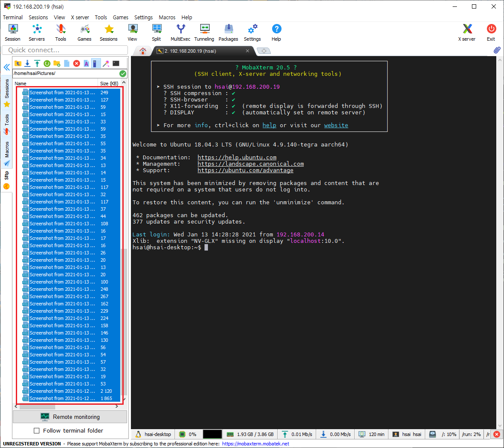Screen dimensions: 504x448
Task: Select the screenshot file sized 2 120 KB
Action: coord(71,391)
